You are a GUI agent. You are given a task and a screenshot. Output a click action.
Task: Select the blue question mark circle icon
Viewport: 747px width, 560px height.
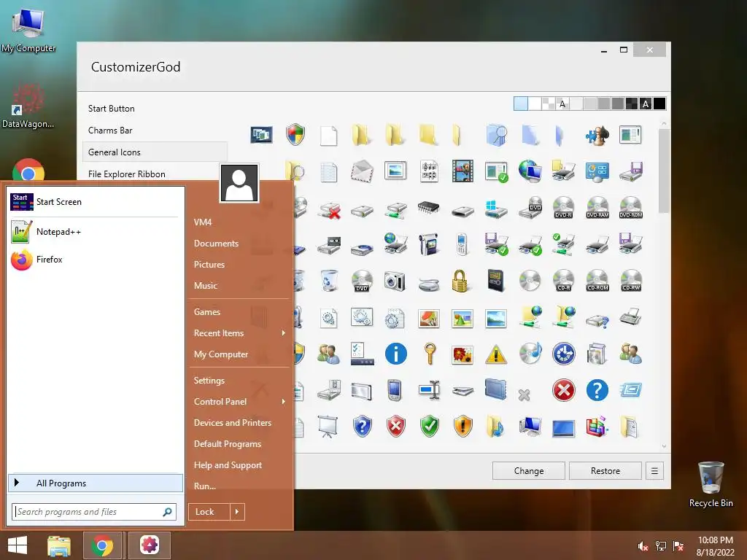597,391
